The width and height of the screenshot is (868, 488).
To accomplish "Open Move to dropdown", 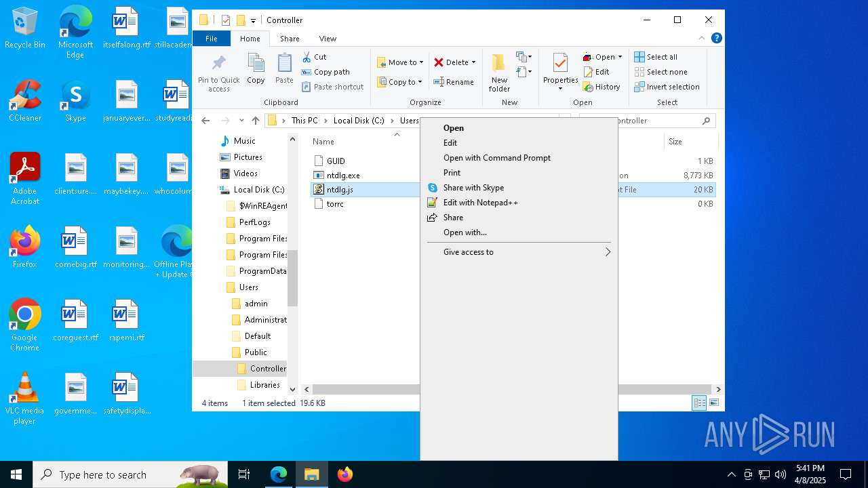I will (x=400, y=62).
